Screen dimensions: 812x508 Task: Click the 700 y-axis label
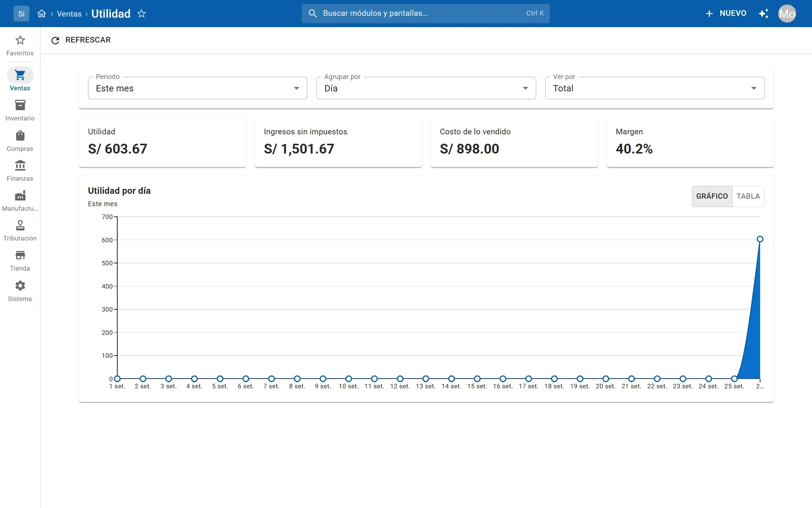(x=107, y=217)
